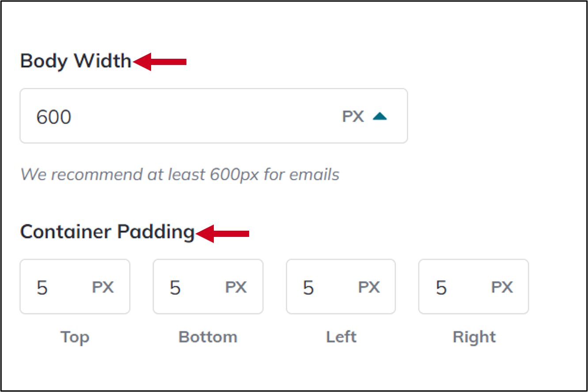Click the Right label under its padding box
Image resolution: width=588 pixels, height=392 pixels.
pyautogui.click(x=473, y=337)
